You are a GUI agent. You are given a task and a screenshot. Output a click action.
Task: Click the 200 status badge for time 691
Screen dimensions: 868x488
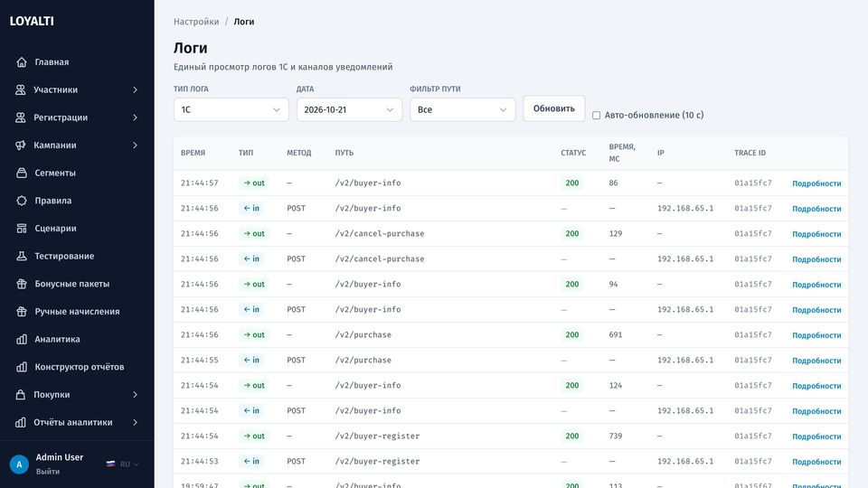[571, 334]
